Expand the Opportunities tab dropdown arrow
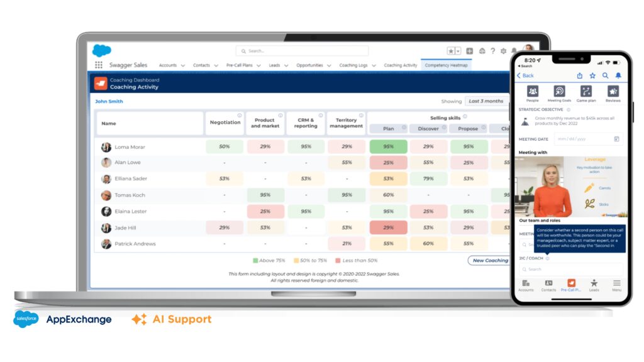Viewport: 644px width, 362px height. [x=329, y=65]
